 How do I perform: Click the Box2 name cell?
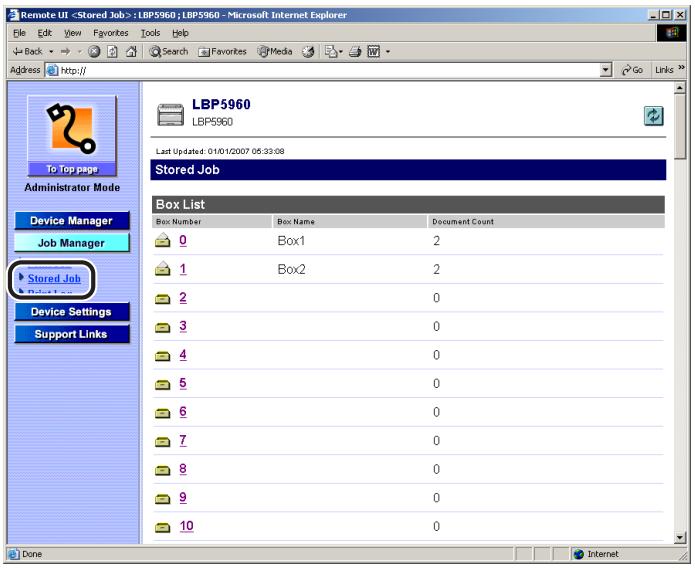click(292, 269)
